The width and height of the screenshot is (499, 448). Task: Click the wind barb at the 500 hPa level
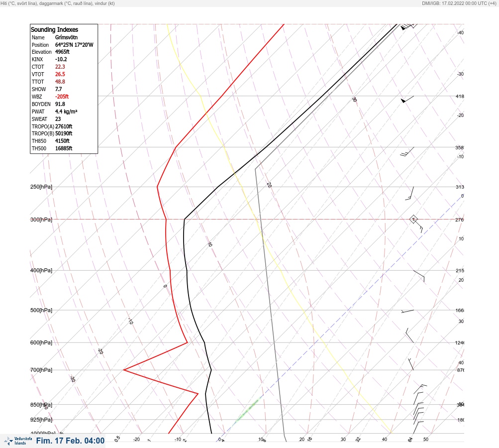click(407, 311)
